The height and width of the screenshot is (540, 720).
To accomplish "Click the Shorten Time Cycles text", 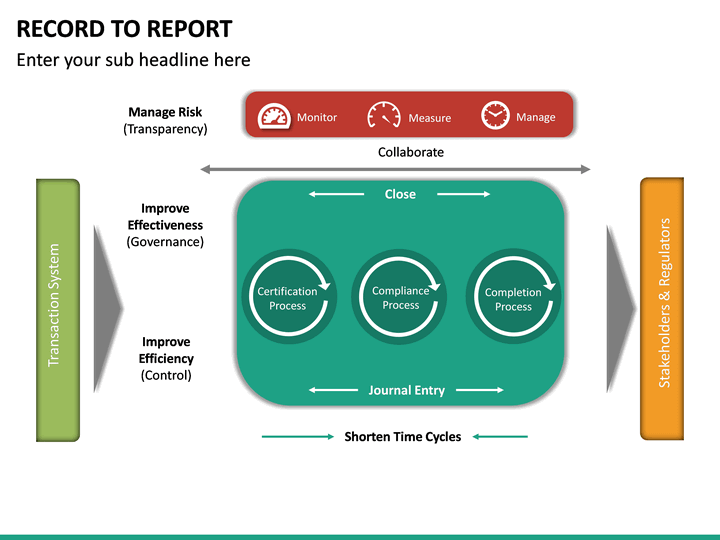I will coord(402,437).
